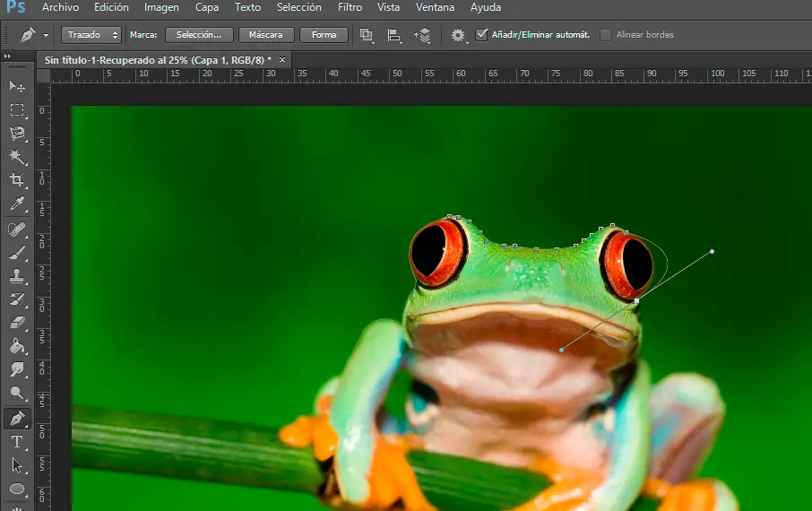Toggle the Alinear bordes checkbox
This screenshot has width=812, height=511.
pyautogui.click(x=606, y=35)
